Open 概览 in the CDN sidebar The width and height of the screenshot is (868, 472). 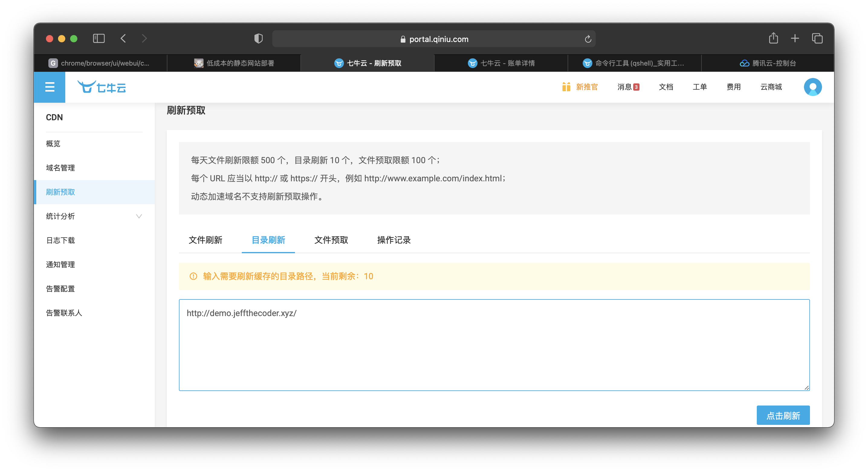94,144
